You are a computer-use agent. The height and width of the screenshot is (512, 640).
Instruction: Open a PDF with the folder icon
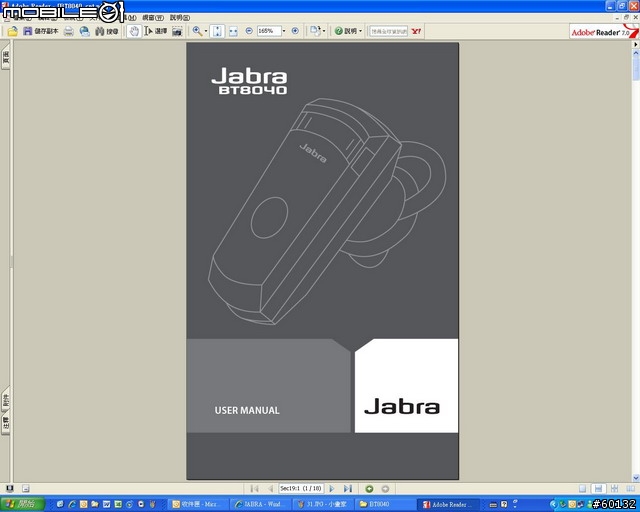(x=13, y=31)
